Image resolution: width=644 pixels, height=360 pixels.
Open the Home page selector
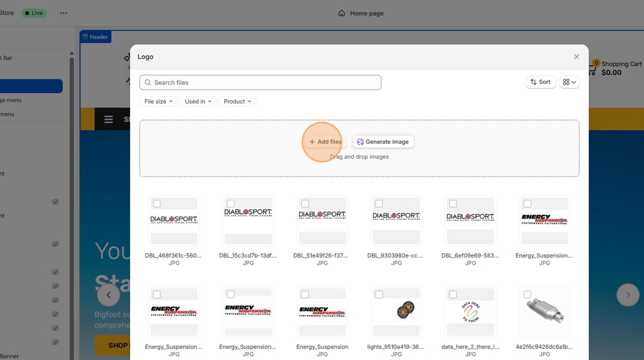tap(361, 13)
